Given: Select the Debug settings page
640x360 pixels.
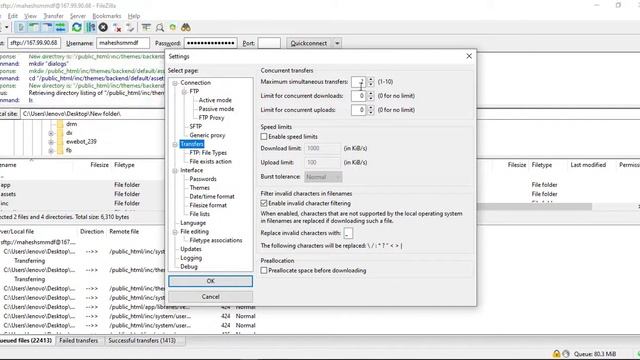Looking at the screenshot, I should (x=189, y=267).
